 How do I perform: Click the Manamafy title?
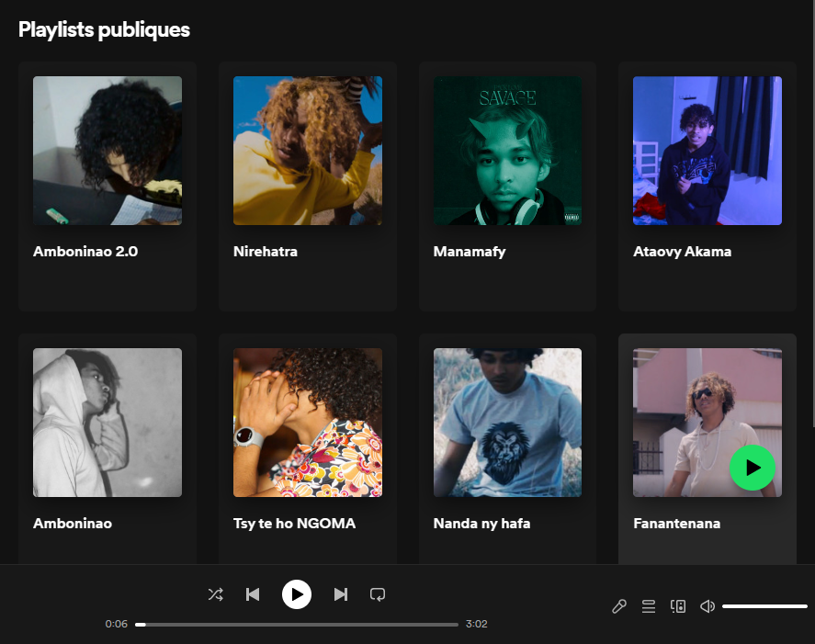point(470,252)
